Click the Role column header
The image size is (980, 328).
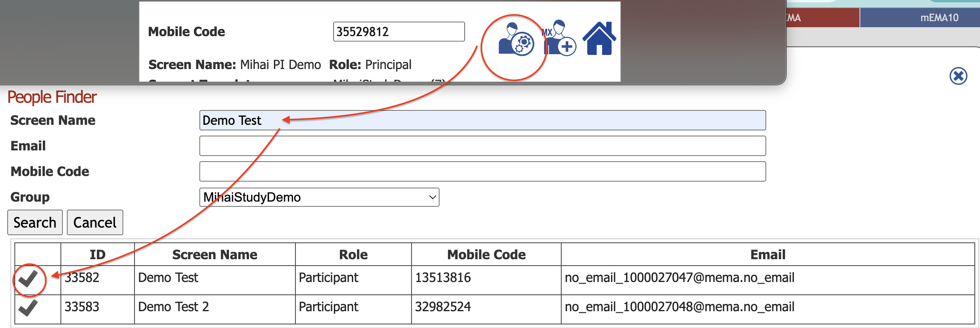[353, 254]
